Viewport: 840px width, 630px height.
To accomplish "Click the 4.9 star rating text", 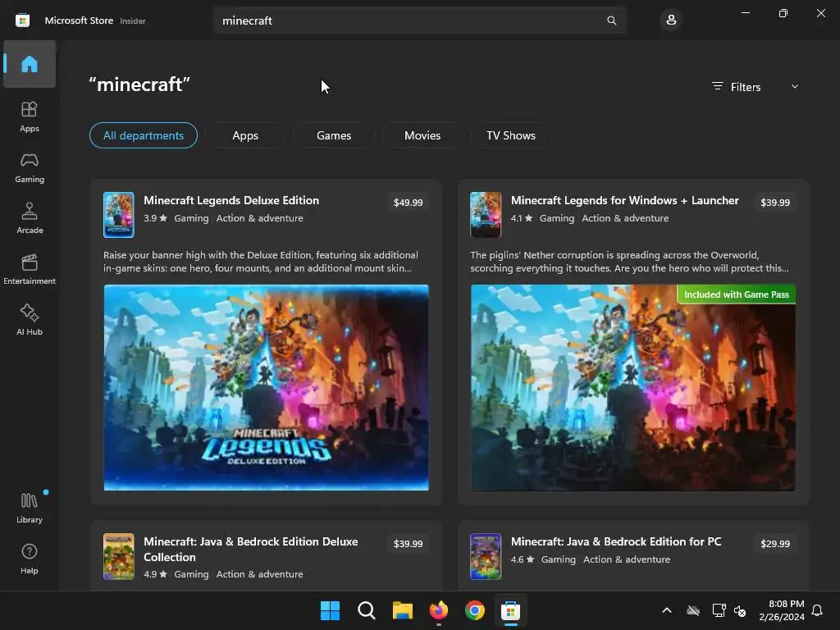I will point(155,573).
